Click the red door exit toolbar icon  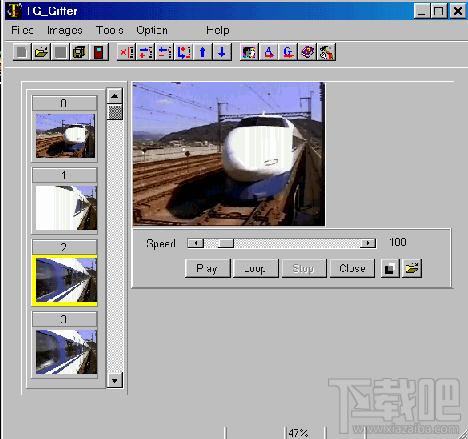coord(99,52)
